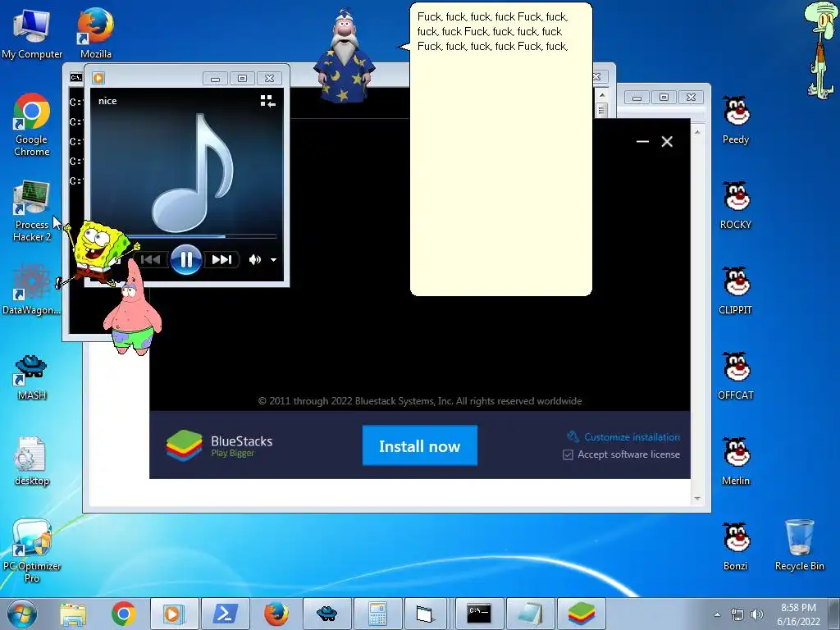Image resolution: width=840 pixels, height=630 pixels.
Task: Click the Patrick Star agent character
Action: coord(132,308)
